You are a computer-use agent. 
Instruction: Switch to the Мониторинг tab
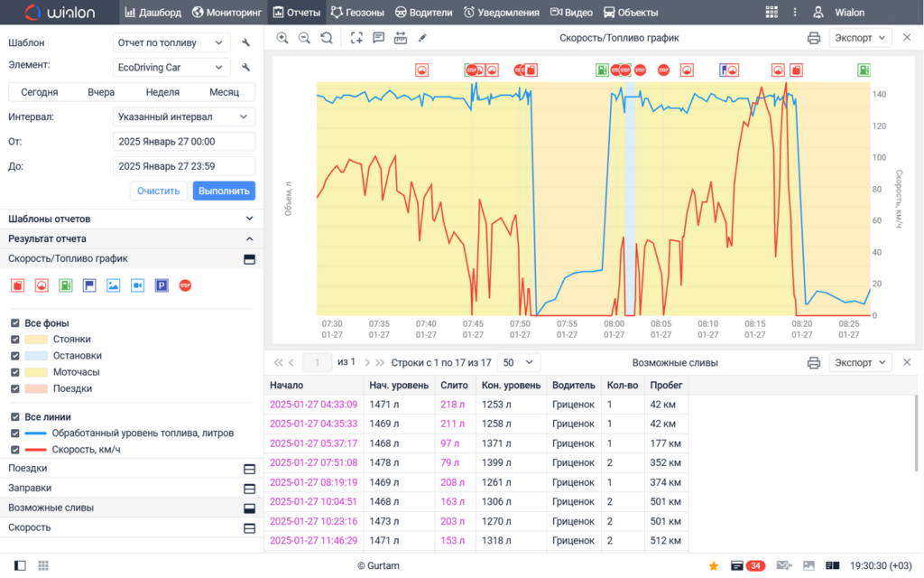point(226,13)
